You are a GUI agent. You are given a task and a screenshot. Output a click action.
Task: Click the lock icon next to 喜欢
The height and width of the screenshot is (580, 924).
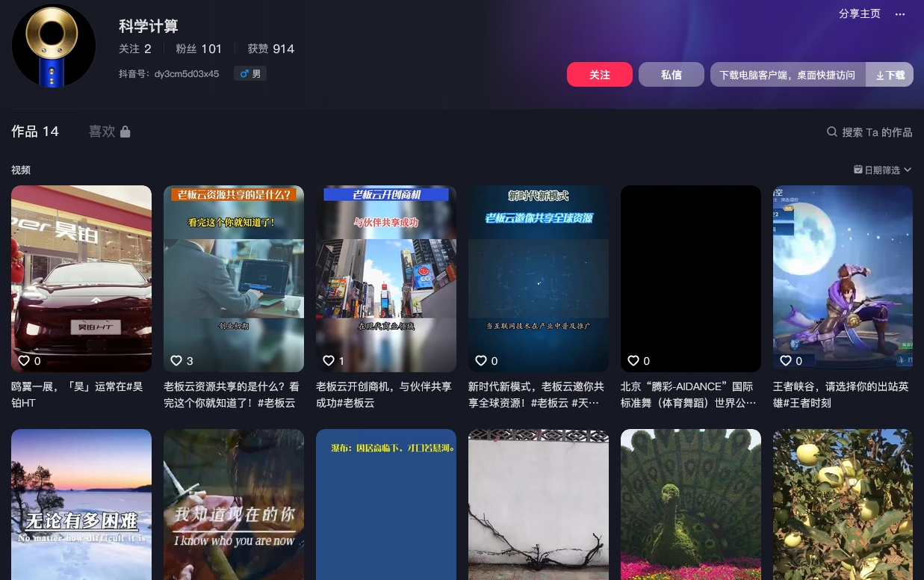tap(125, 132)
